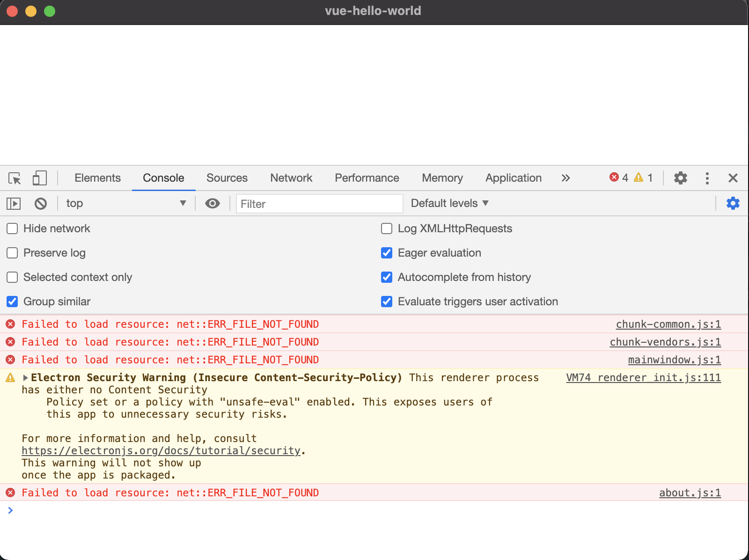Viewport: 749px width, 560px height.
Task: Click warning triangle beside Electron Security Warning
Action: 10,377
